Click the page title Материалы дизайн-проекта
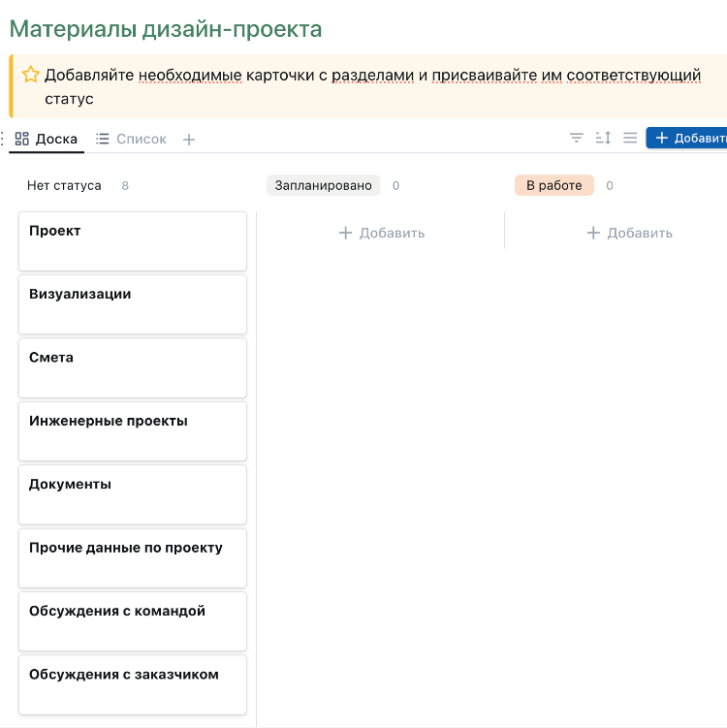The image size is (727, 728). (166, 29)
